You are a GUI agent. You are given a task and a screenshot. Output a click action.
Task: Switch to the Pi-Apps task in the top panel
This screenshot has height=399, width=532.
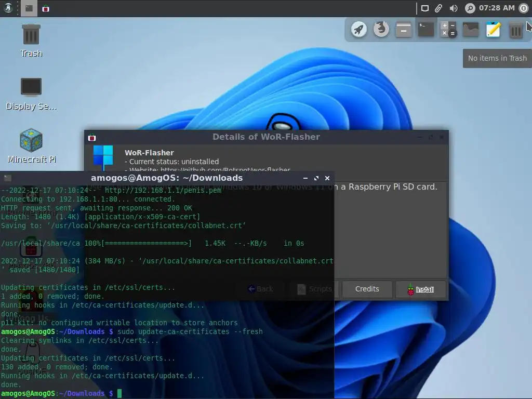click(x=46, y=8)
